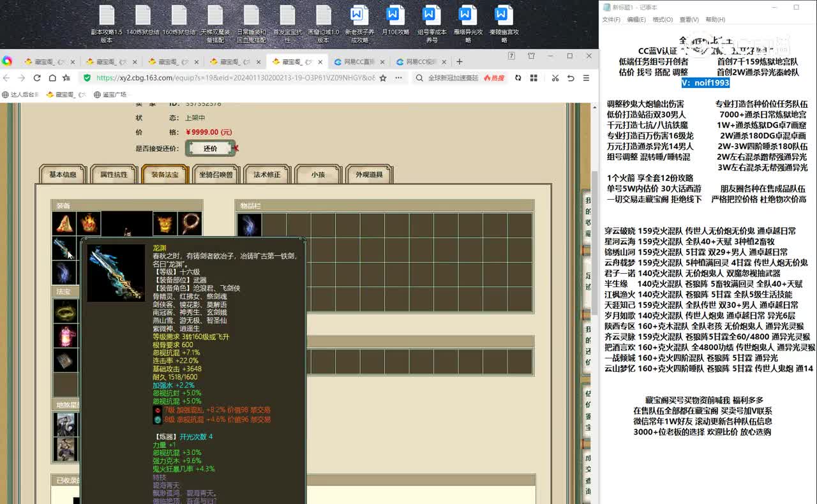Open desktop file 天梯双魔装备搭配
The height and width of the screenshot is (504, 817).
[x=215, y=24]
